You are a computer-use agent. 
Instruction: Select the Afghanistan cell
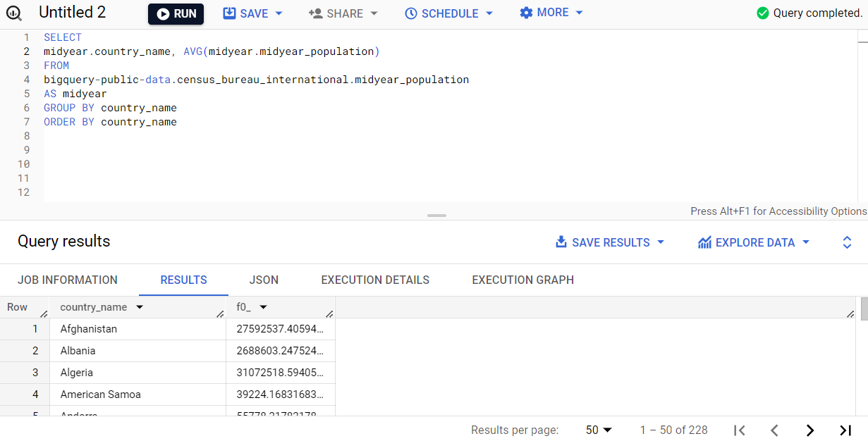(137, 329)
